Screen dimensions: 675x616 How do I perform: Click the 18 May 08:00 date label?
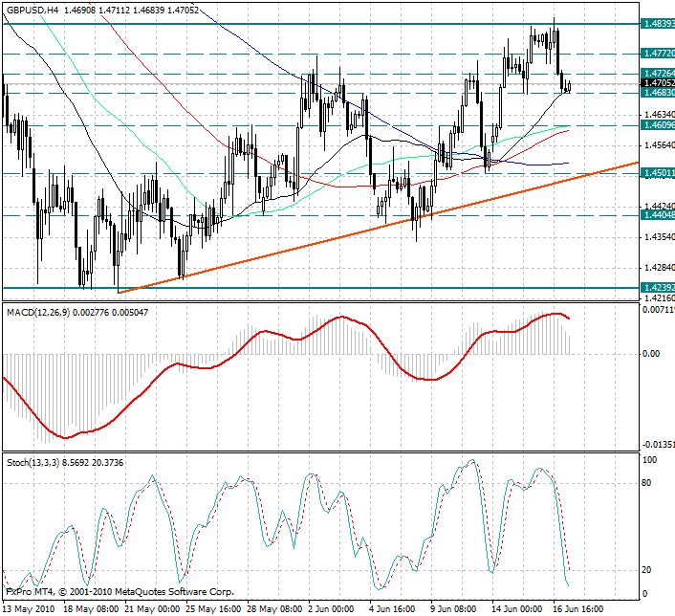click(x=91, y=609)
